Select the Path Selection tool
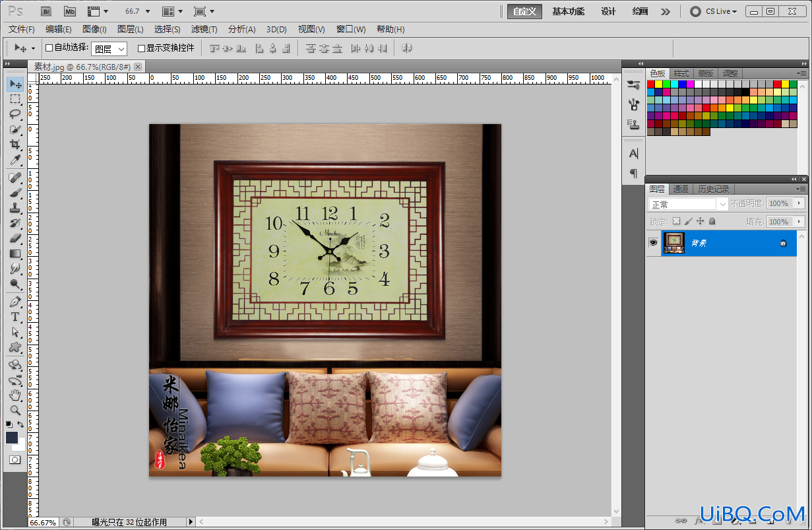 [x=15, y=332]
